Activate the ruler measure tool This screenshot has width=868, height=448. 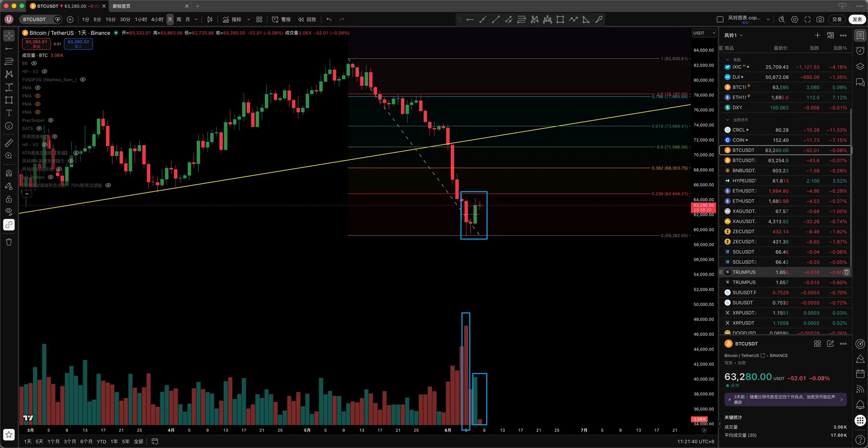click(9, 143)
